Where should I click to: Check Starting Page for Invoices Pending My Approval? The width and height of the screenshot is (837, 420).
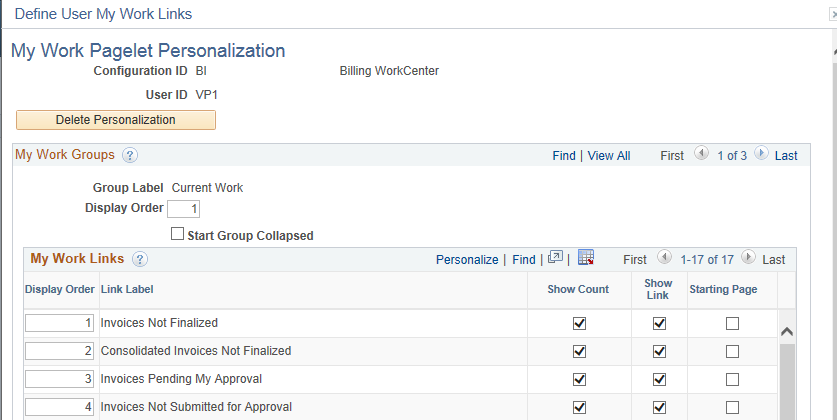click(732, 379)
